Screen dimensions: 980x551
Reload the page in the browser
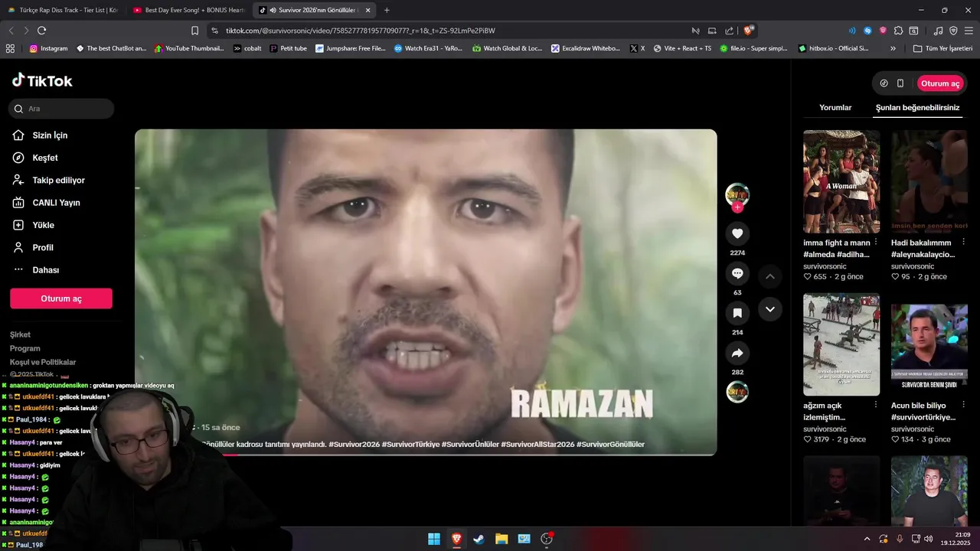point(41,31)
